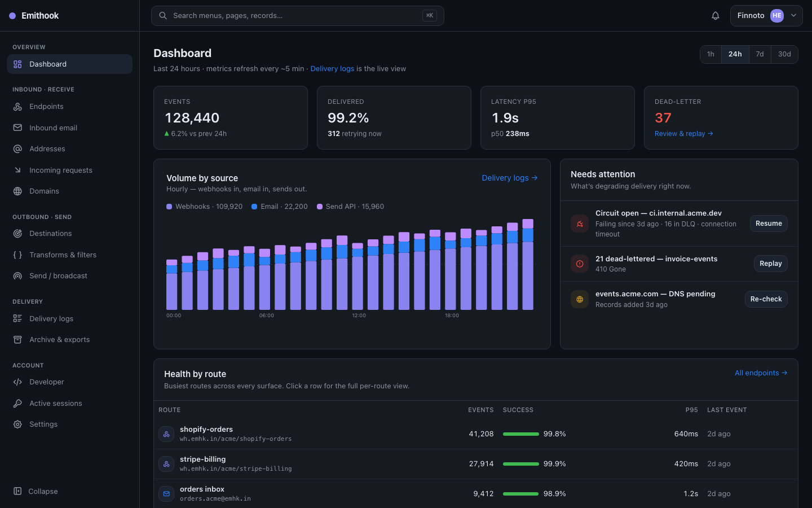Click the Send API legend swatch
The height and width of the screenshot is (508, 812).
coord(320,207)
